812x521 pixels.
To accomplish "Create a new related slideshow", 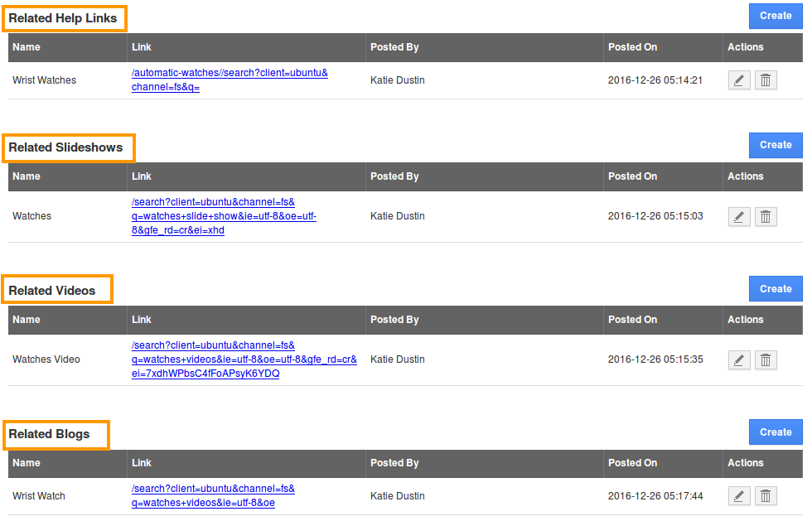I will coord(776,145).
